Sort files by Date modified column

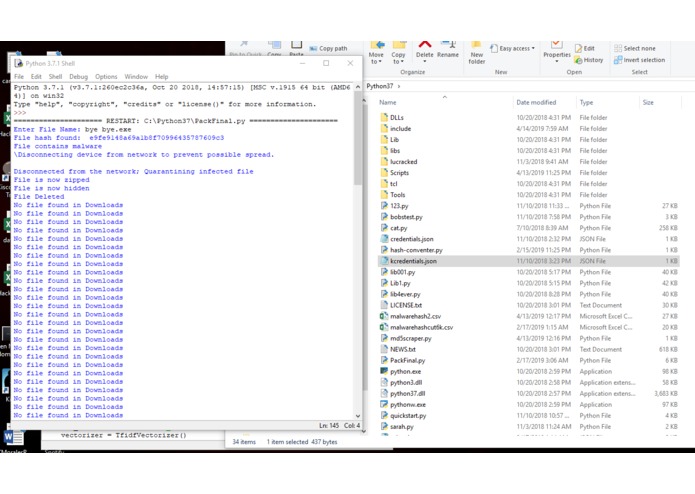coord(536,102)
